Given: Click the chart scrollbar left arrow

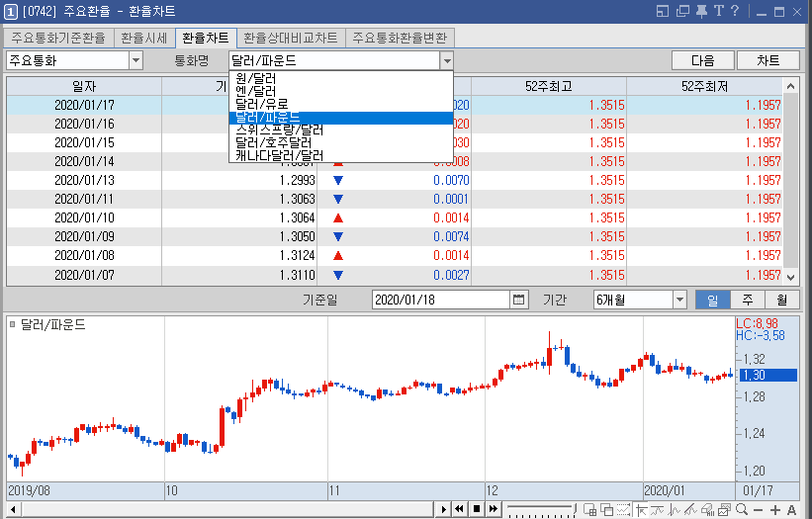Looking at the screenshot, I should 14,509.
